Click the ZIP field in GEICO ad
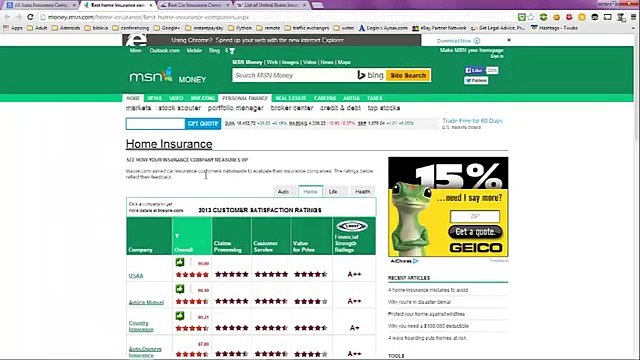This screenshot has width=640, height=360. (475, 216)
